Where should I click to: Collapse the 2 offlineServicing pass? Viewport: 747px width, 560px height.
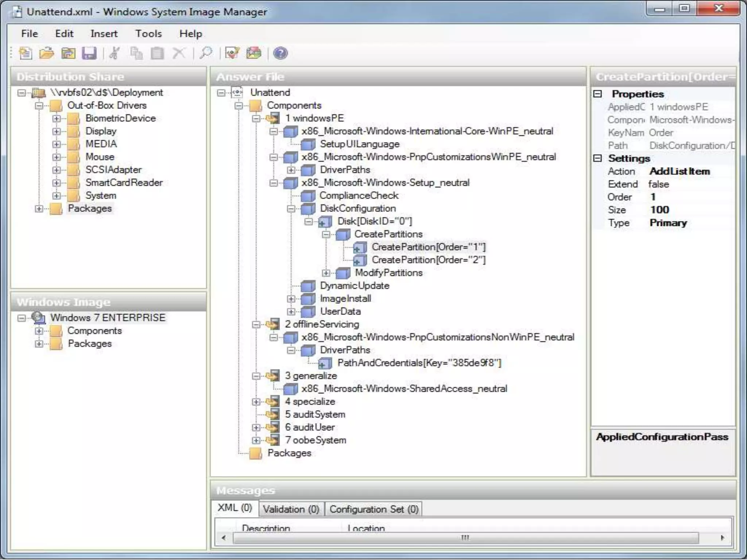(256, 324)
